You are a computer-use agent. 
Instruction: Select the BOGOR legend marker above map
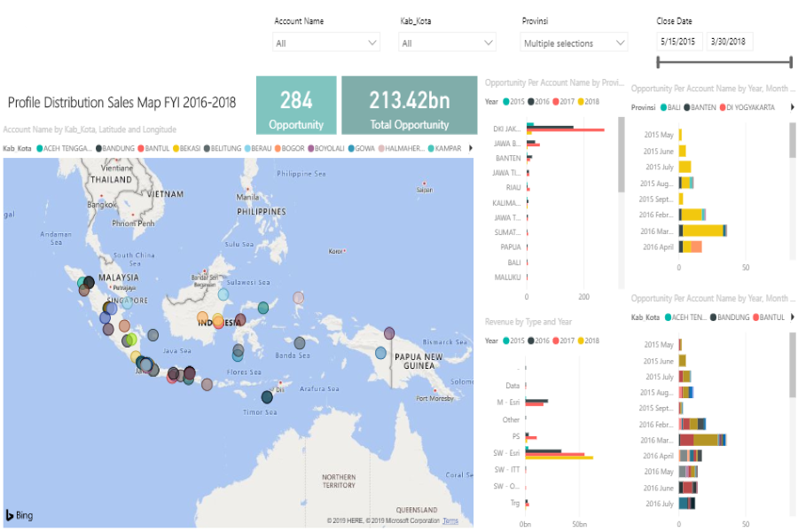tap(278, 148)
